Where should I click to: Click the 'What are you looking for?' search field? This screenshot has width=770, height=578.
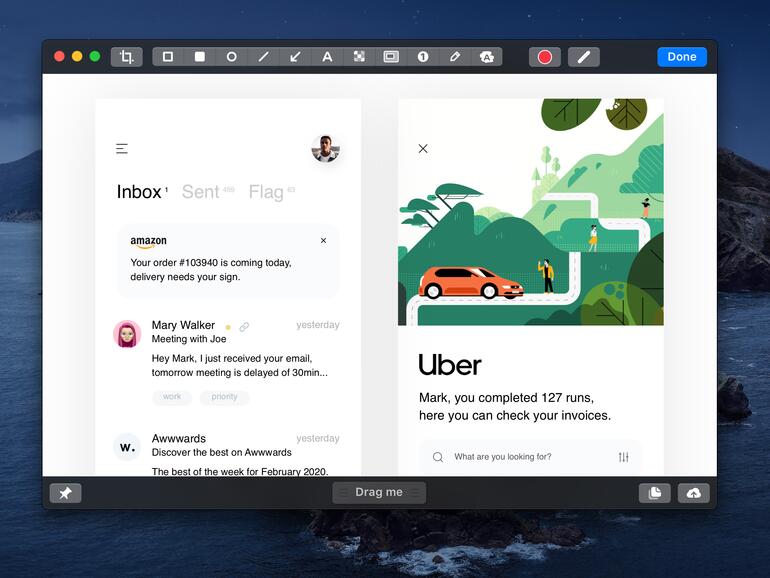530,457
